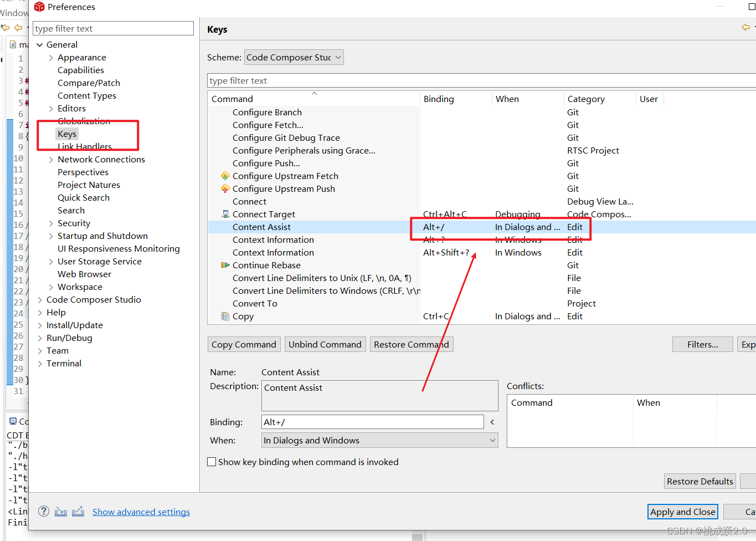Expand the Workspace node

(51, 287)
